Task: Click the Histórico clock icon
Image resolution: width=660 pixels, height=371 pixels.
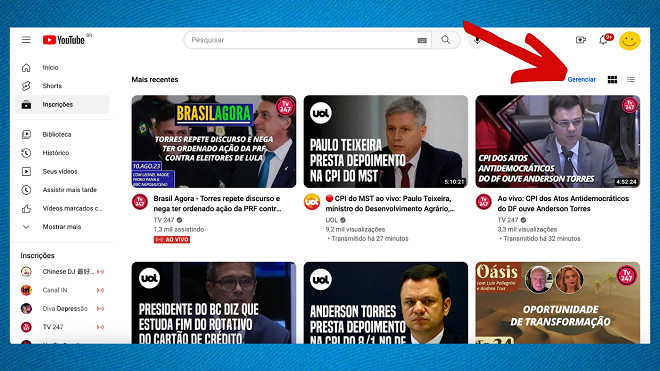Action: [x=26, y=153]
